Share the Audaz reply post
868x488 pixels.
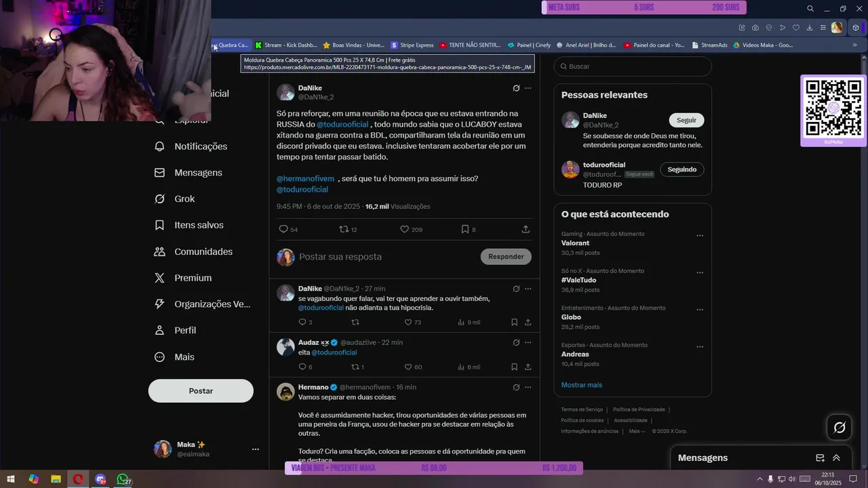click(528, 367)
